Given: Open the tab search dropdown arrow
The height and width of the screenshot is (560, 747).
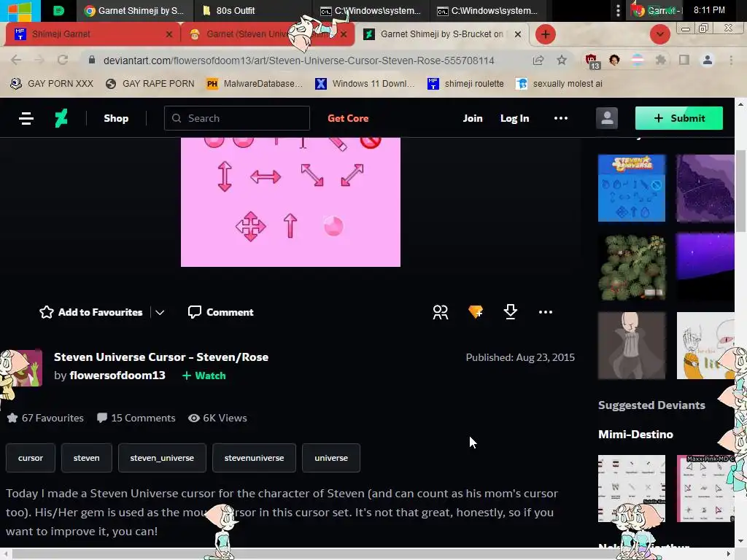Looking at the screenshot, I should [x=659, y=34].
